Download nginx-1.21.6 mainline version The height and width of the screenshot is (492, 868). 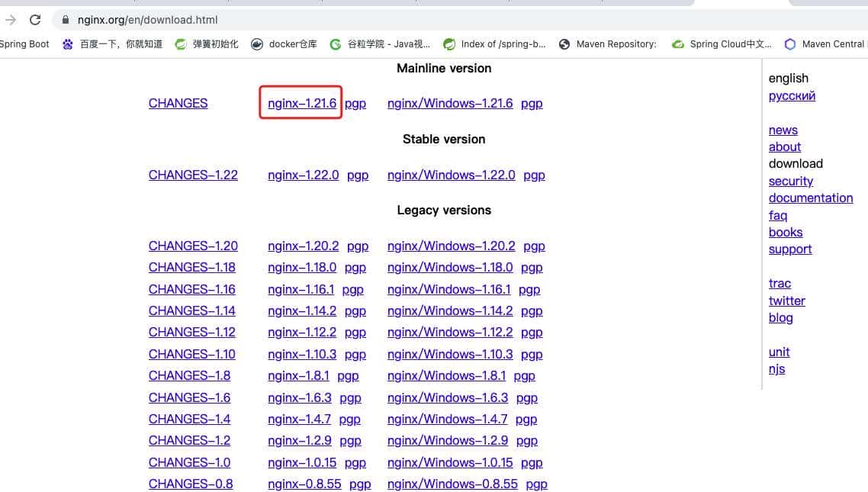pos(301,103)
